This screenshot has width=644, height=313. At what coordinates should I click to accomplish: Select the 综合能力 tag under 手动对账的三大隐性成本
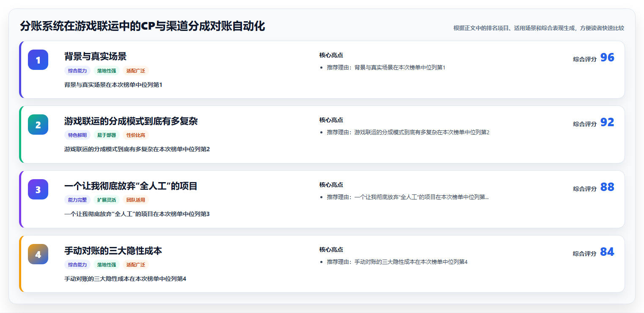pos(77,265)
